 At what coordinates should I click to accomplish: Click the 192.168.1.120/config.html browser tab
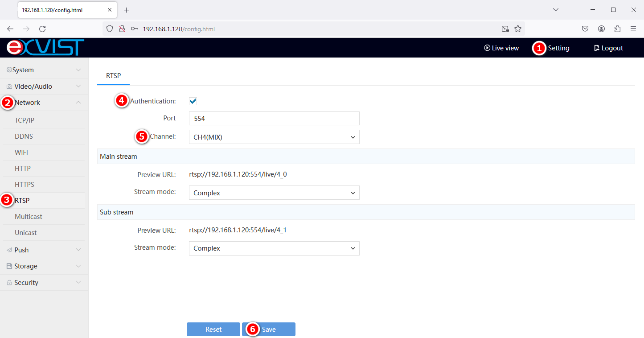click(x=67, y=10)
